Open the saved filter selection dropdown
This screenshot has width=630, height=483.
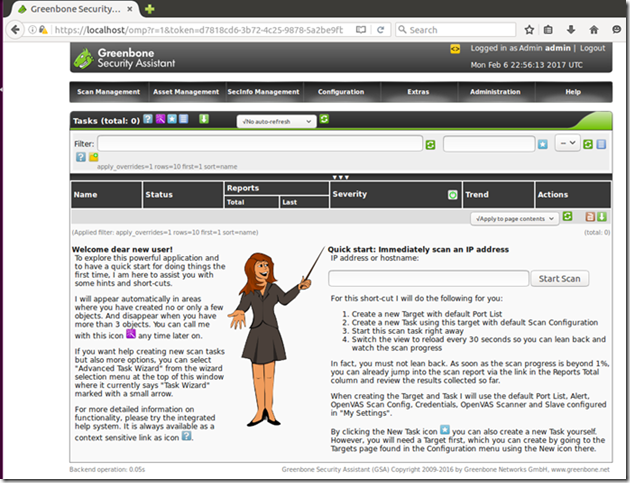tap(567, 143)
